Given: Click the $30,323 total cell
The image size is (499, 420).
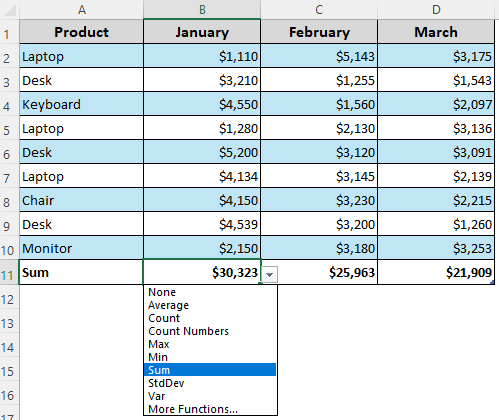Looking at the screenshot, I should (202, 272).
